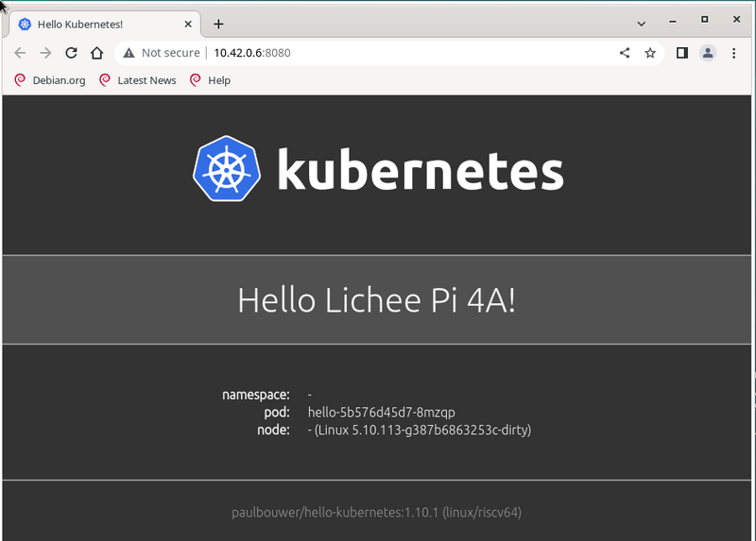
Task: Open the three-dot browser menu
Action: 733,53
